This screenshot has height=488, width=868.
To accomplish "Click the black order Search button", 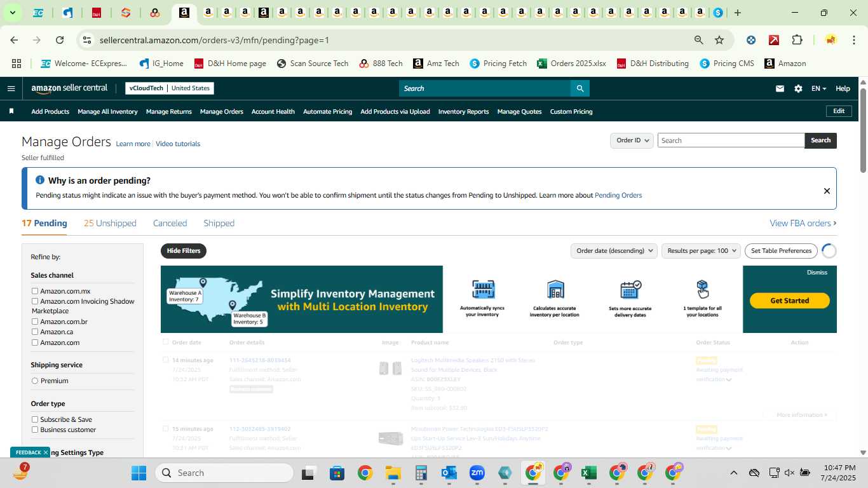I will point(820,140).
